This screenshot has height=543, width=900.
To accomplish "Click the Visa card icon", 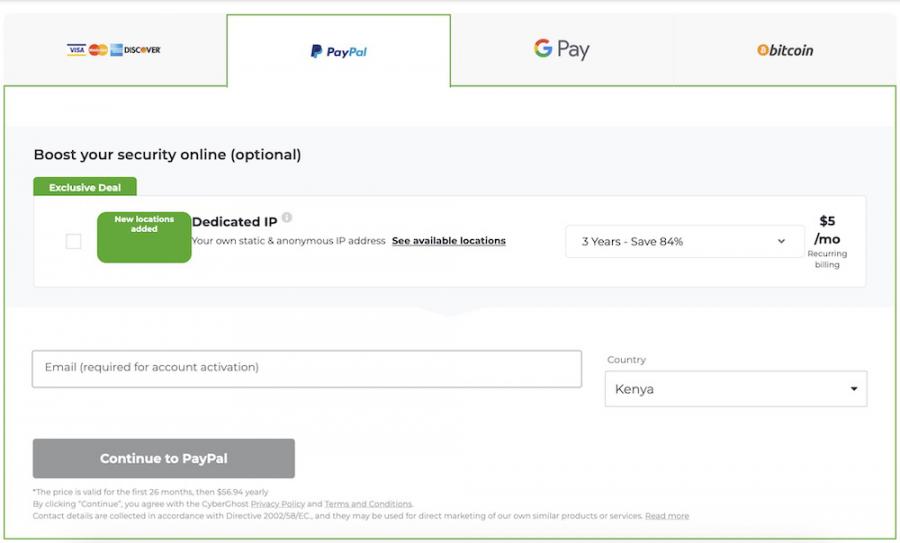I will [x=76, y=50].
